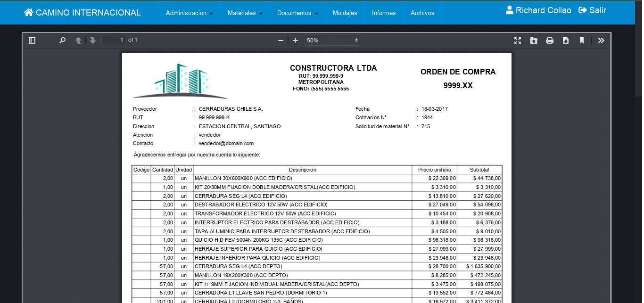Viewport: 644px width, 303px height.
Task: Print the purchase order document
Action: point(550,41)
